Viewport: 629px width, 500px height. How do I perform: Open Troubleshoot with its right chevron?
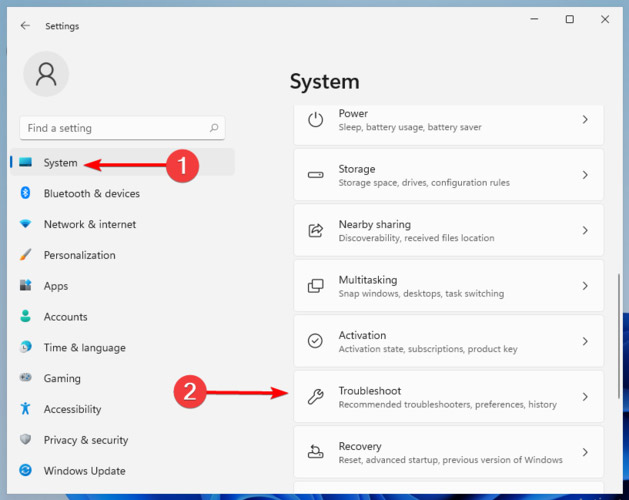tap(585, 396)
